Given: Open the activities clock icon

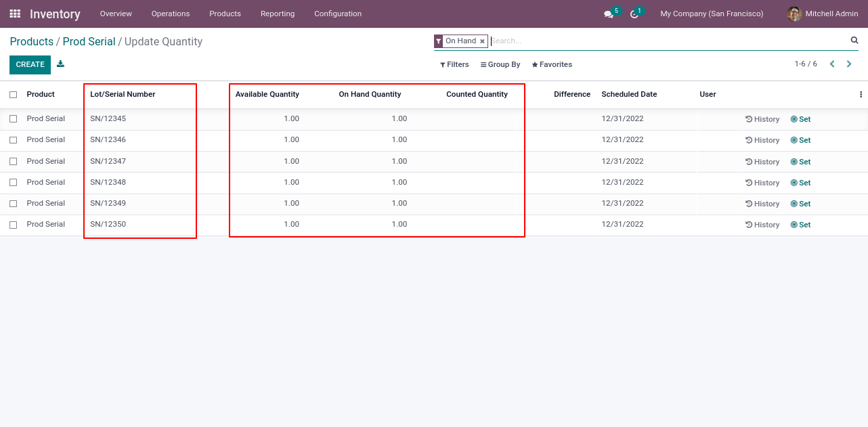Looking at the screenshot, I should (x=634, y=14).
